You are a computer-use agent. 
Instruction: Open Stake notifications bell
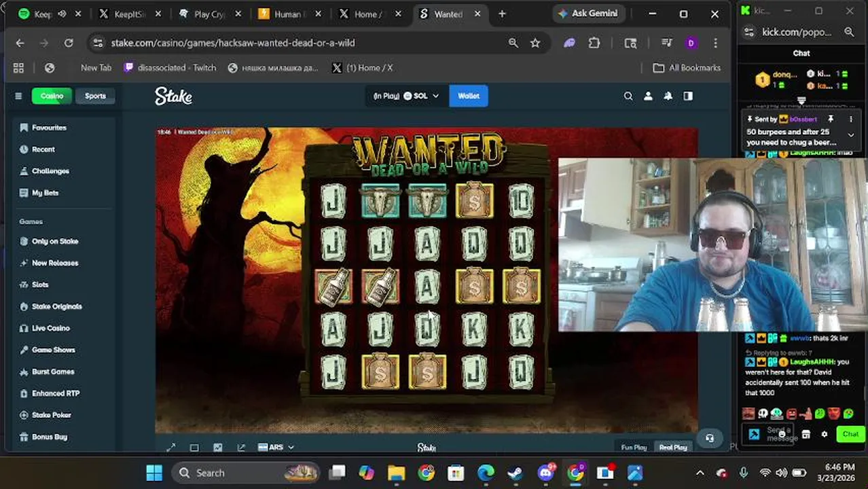pos(668,96)
